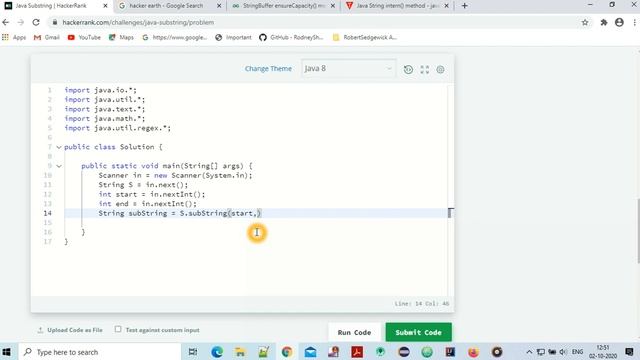Collapse the main method fold arrow
The image size is (640, 360).
[59, 166]
